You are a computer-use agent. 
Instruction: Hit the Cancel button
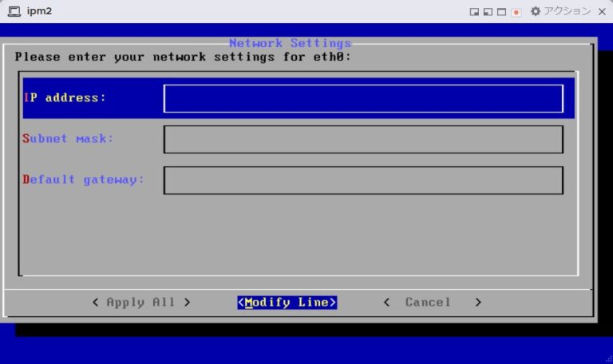[432, 303]
